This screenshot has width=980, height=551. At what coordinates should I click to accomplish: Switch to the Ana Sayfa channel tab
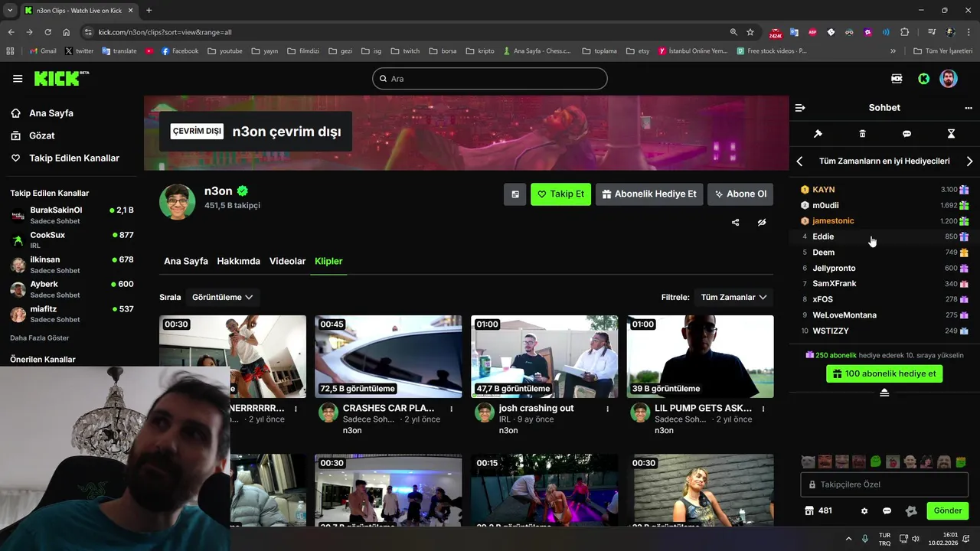click(x=186, y=261)
